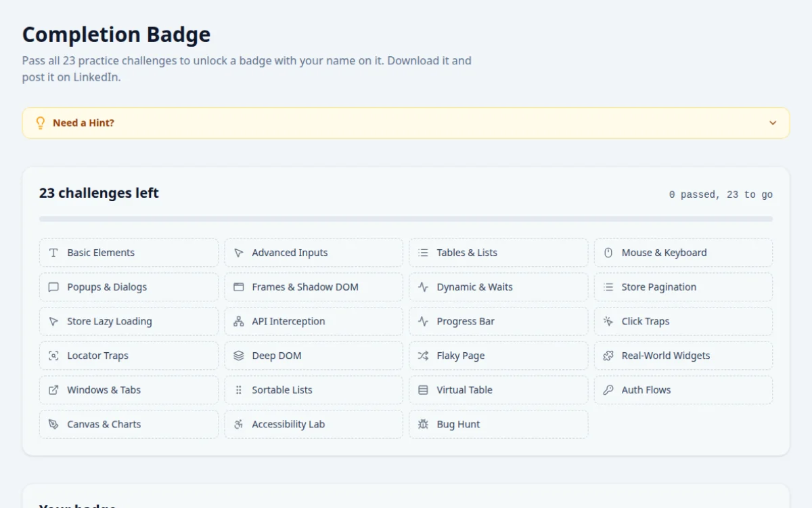Click the list icon beside Store Pagination
The width and height of the screenshot is (812, 508).
[x=608, y=287]
